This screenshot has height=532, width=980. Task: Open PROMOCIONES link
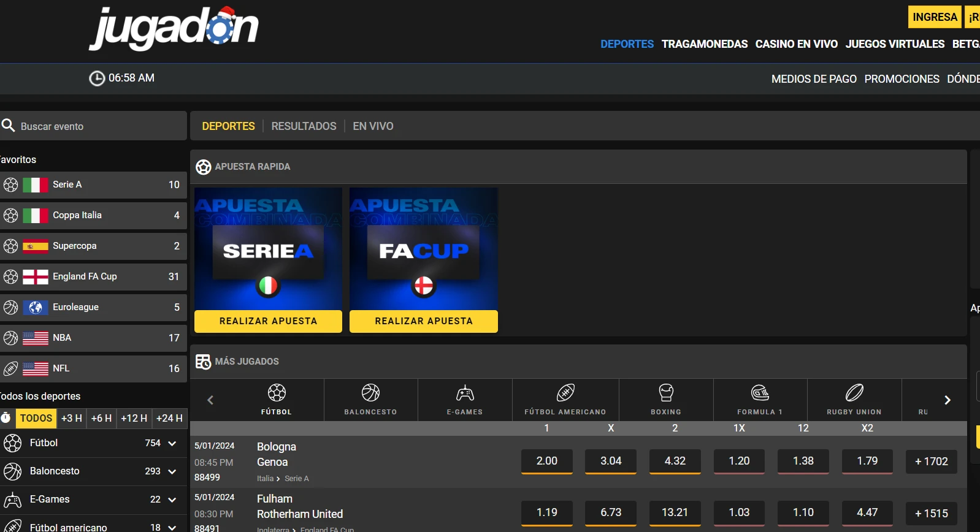pyautogui.click(x=902, y=79)
